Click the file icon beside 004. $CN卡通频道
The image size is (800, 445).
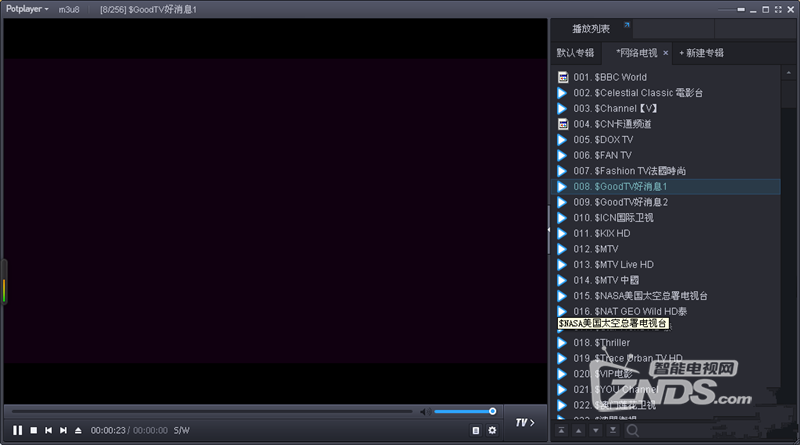point(563,124)
